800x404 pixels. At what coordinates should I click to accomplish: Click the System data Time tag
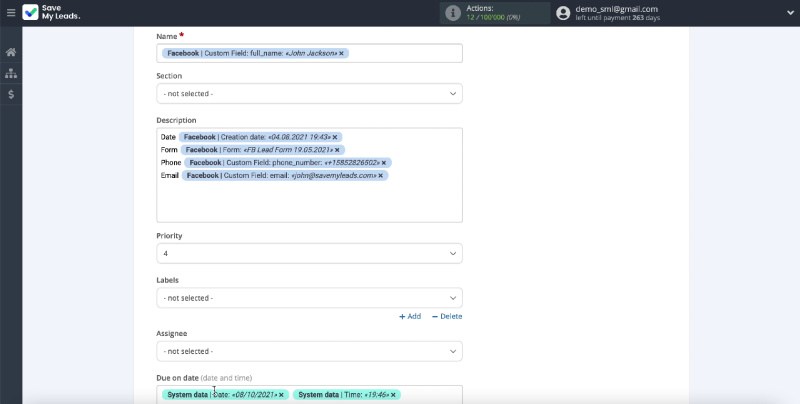coord(347,395)
